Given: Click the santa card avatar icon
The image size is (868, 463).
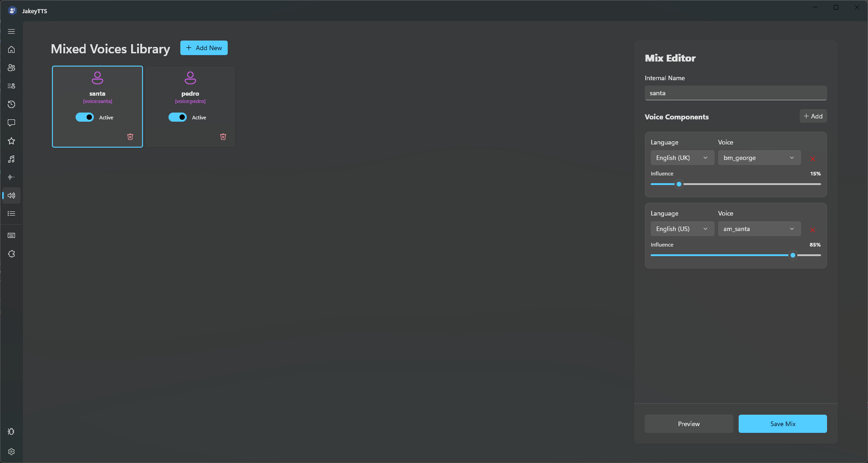Looking at the screenshot, I should coord(97,78).
